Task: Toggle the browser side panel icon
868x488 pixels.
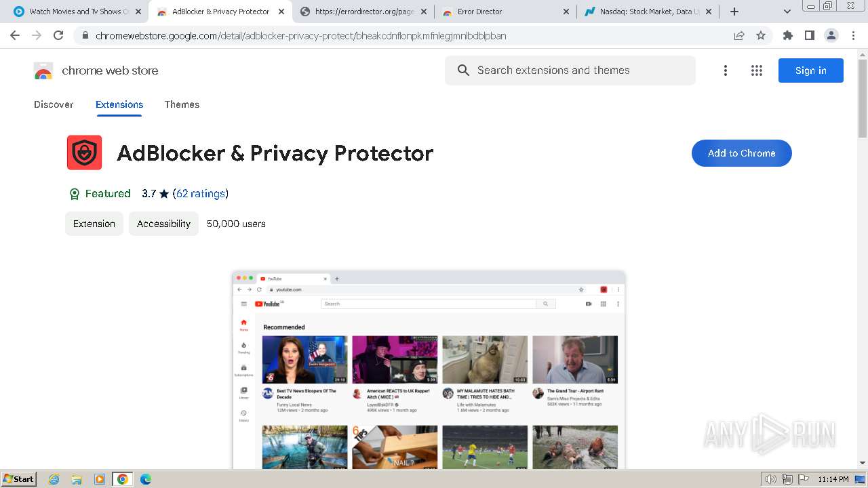Action: pos(809,35)
